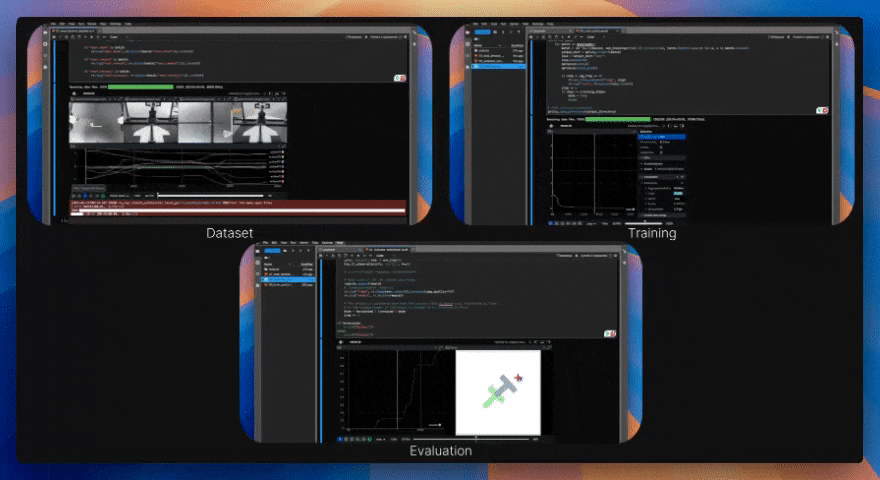The image size is (880, 480).
Task: Open the File menu in Evaluation window
Action: (x=265, y=243)
